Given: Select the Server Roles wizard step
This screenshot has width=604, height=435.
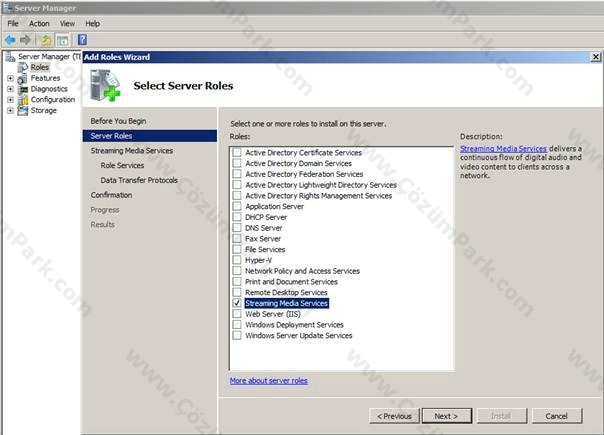Looking at the screenshot, I should pyautogui.click(x=149, y=136).
